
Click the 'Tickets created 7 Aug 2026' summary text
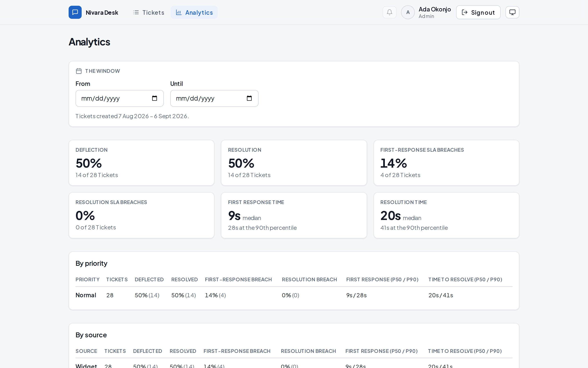tap(132, 116)
